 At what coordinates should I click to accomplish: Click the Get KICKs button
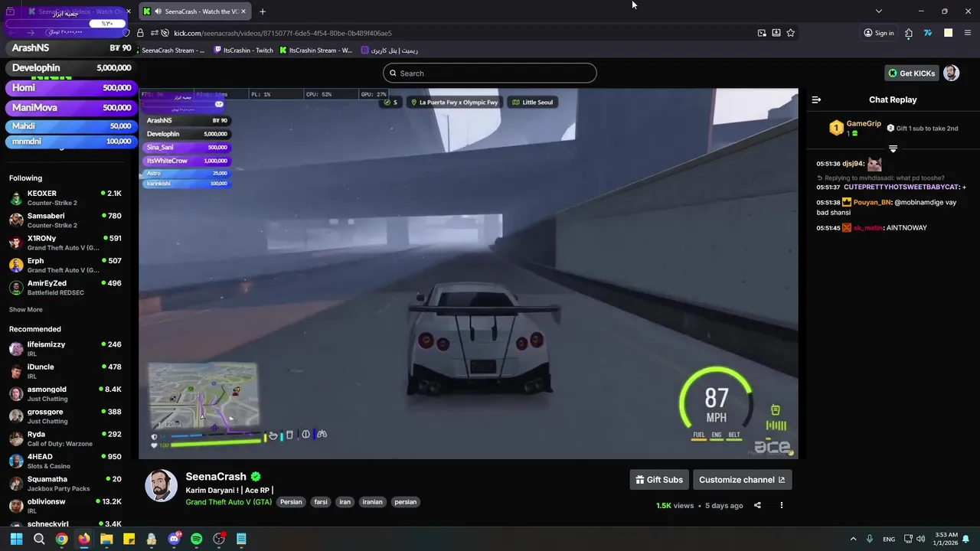click(911, 73)
